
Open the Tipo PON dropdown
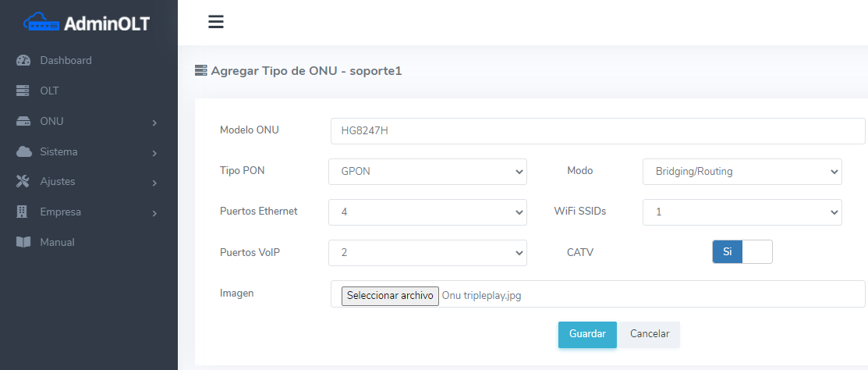pos(427,172)
